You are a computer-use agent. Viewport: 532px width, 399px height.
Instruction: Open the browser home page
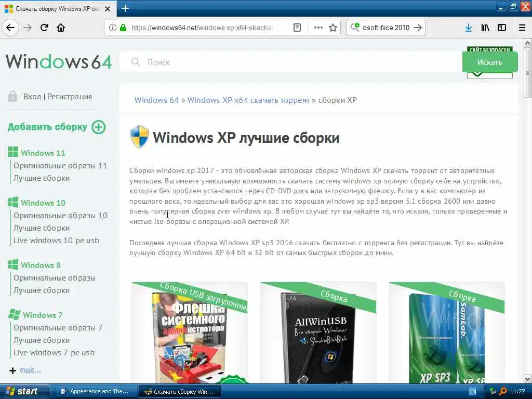[61, 28]
